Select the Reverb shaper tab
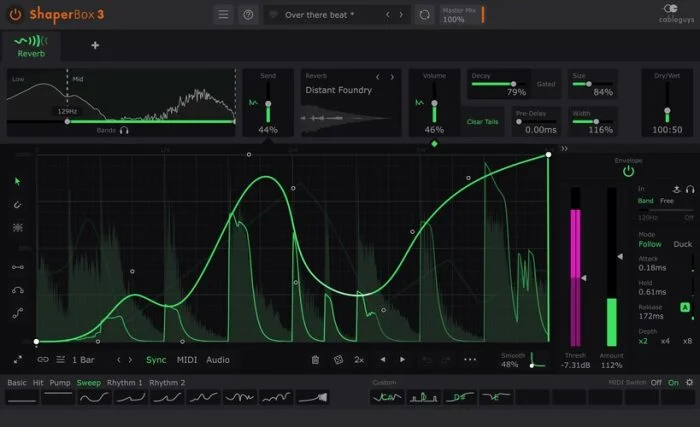The width and height of the screenshot is (700, 427). click(31, 46)
